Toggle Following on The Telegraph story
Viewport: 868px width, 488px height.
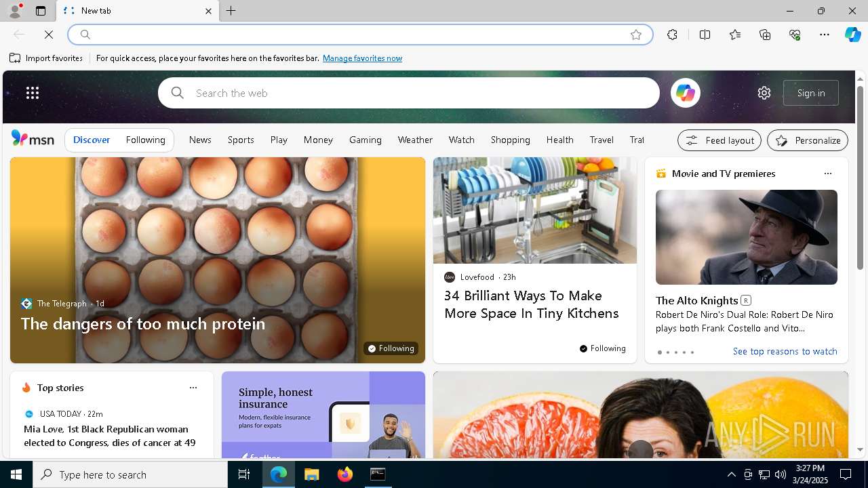[x=391, y=348]
